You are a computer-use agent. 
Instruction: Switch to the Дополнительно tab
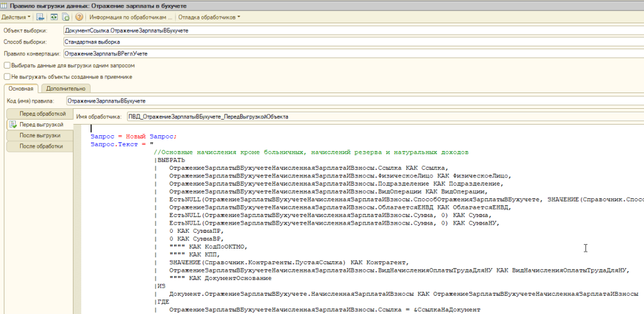(x=67, y=89)
